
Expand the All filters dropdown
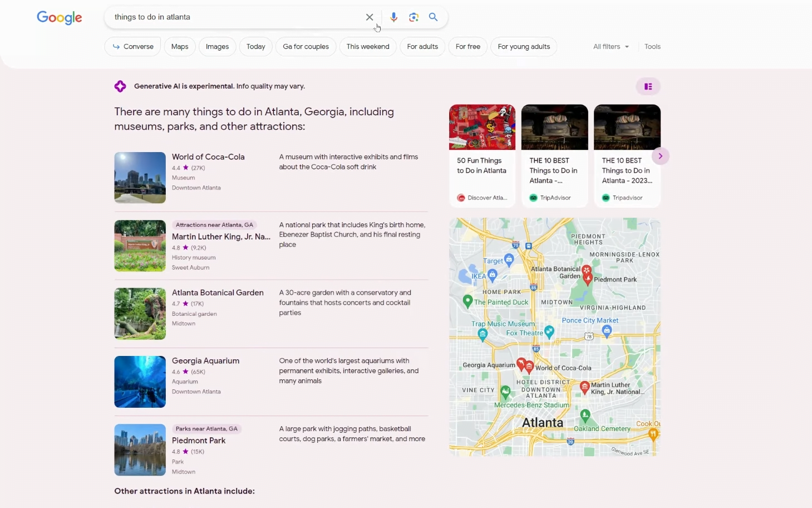click(611, 47)
